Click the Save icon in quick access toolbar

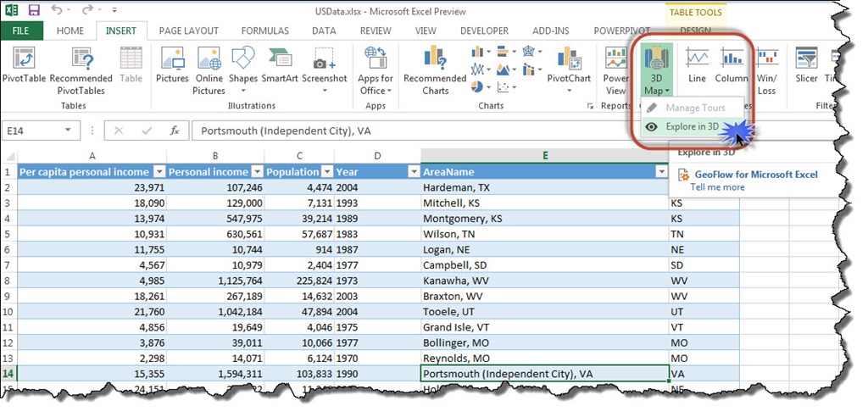pyautogui.click(x=33, y=10)
